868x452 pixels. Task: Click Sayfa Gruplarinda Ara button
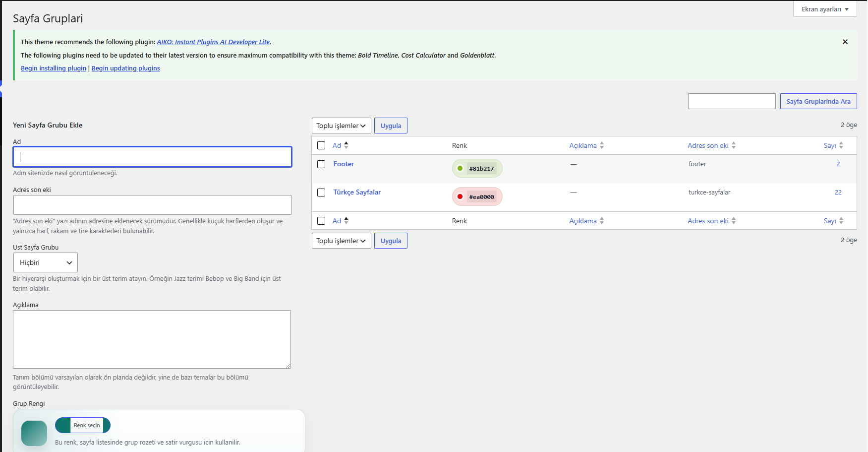[x=818, y=101]
